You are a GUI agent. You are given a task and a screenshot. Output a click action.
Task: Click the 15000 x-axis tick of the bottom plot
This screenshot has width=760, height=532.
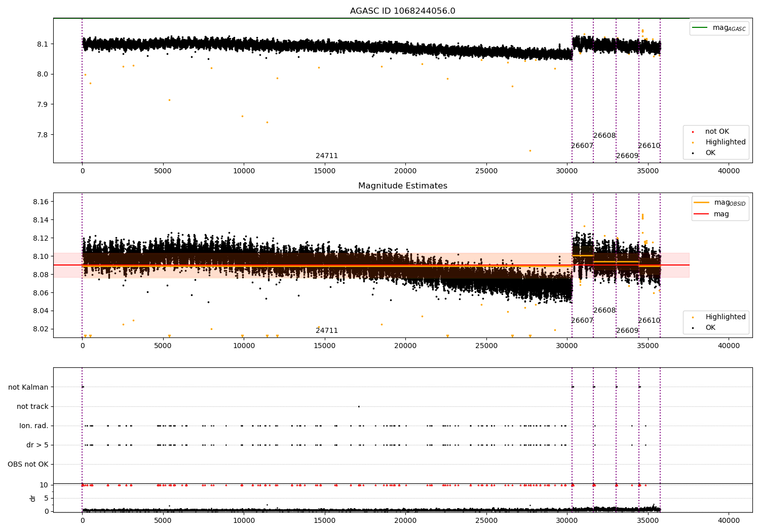325,521
